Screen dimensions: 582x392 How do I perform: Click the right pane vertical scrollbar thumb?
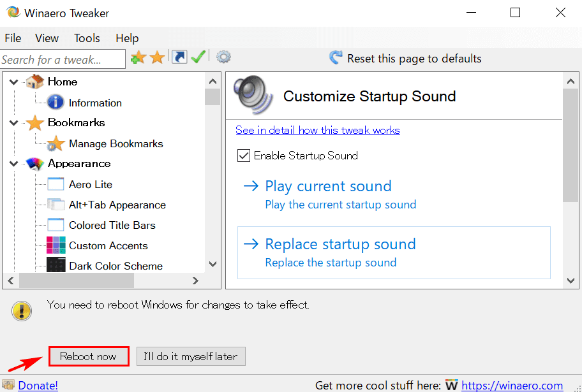click(x=571, y=145)
